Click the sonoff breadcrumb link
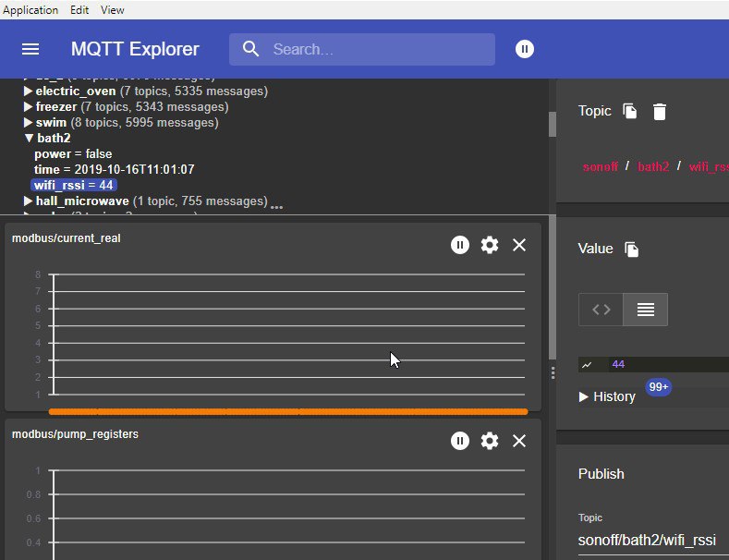The image size is (729, 560). 601,166
